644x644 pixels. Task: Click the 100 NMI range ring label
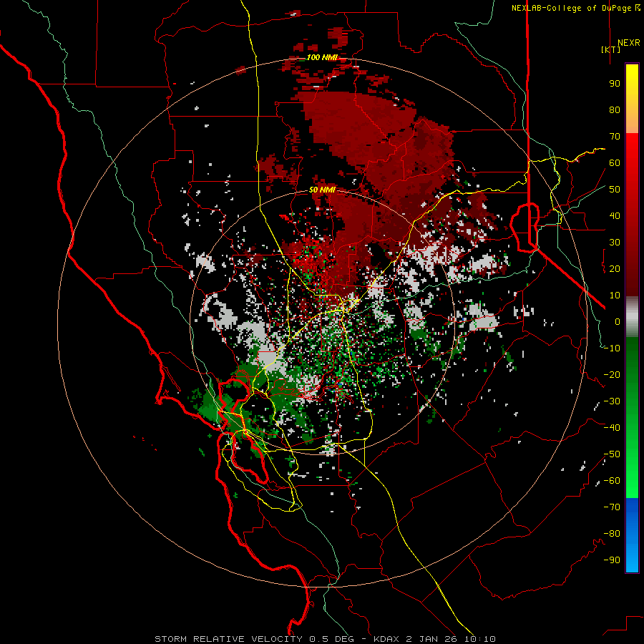[321, 57]
